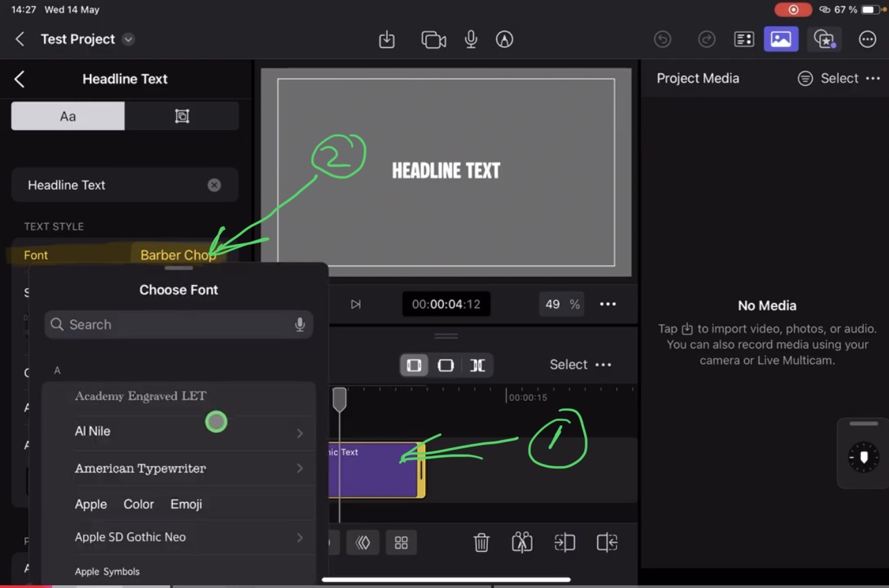
Task: Toggle the media browser panel
Action: click(781, 39)
